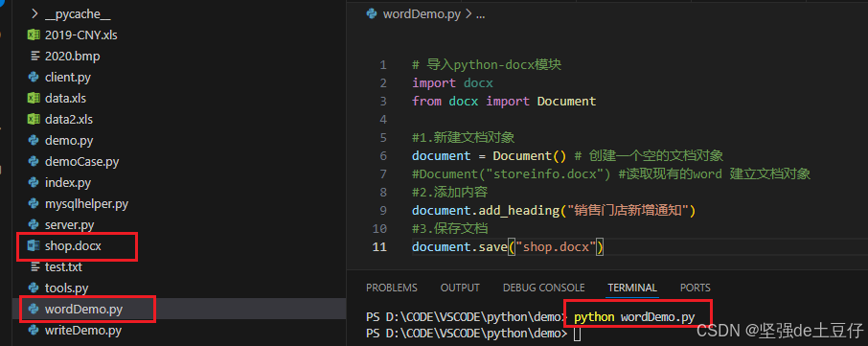
Task: Click the 'from docx import Document' line
Action: 504,102
